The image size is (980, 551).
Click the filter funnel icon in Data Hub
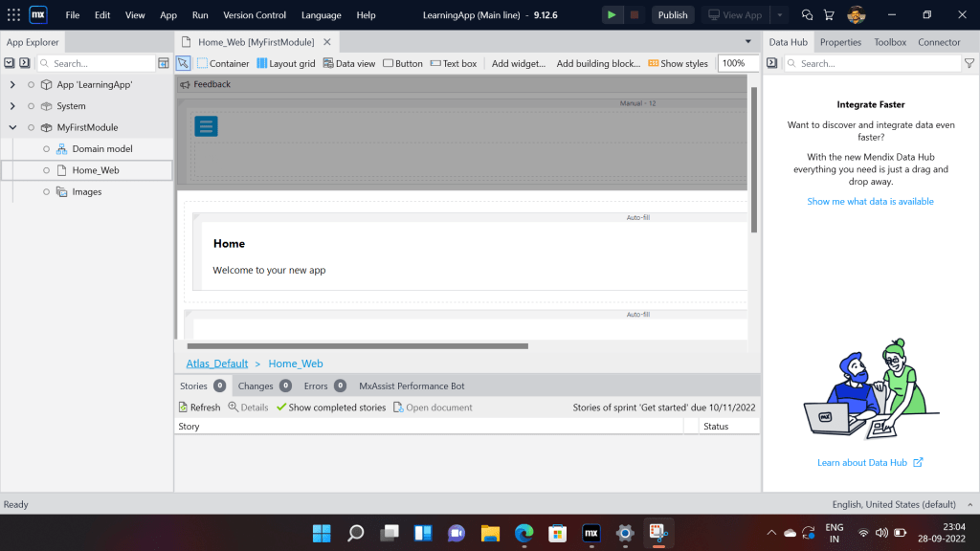coord(969,63)
